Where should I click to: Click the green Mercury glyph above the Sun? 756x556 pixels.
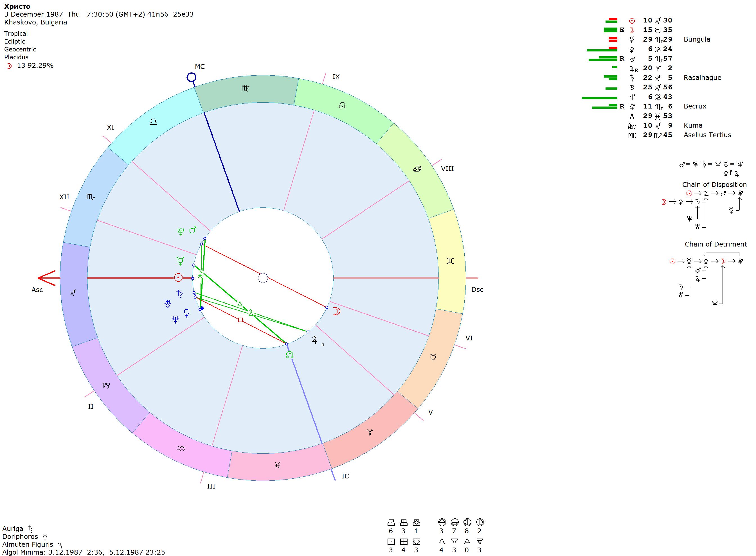(x=180, y=261)
